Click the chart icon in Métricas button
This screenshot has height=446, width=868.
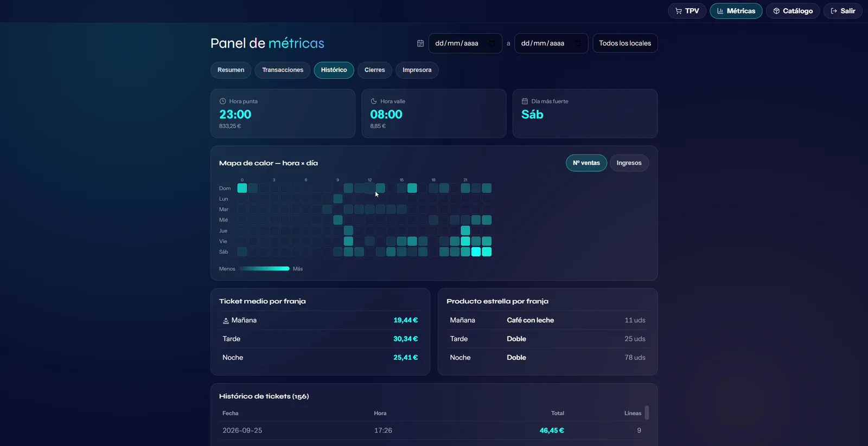[720, 11]
